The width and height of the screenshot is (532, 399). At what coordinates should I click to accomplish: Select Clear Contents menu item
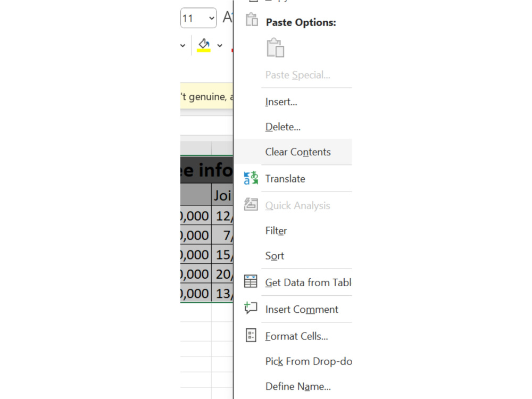tap(293, 152)
